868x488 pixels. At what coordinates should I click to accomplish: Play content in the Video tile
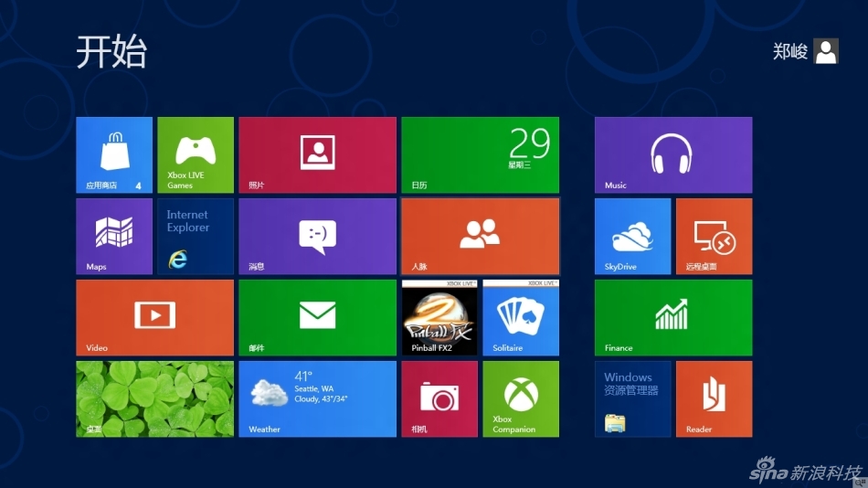tap(154, 317)
